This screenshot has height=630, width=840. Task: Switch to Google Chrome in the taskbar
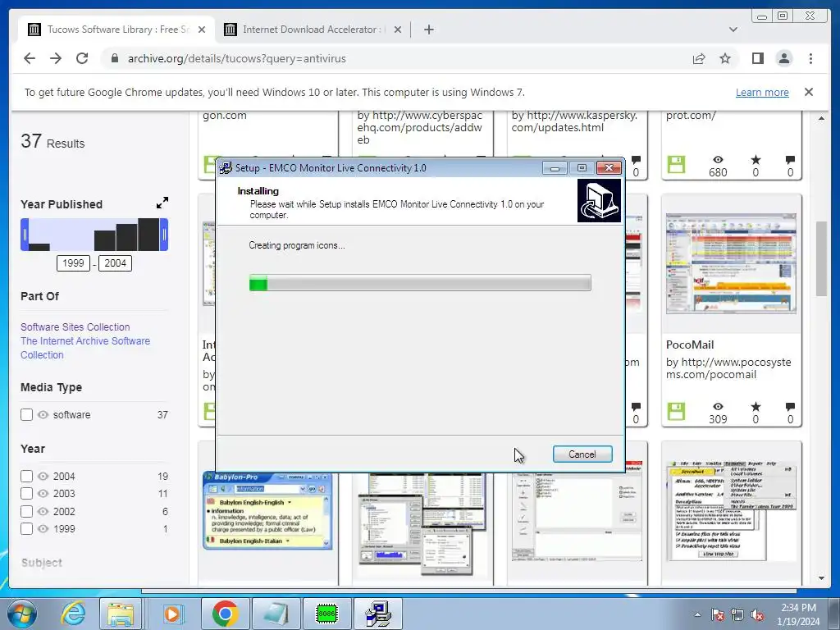click(x=225, y=614)
